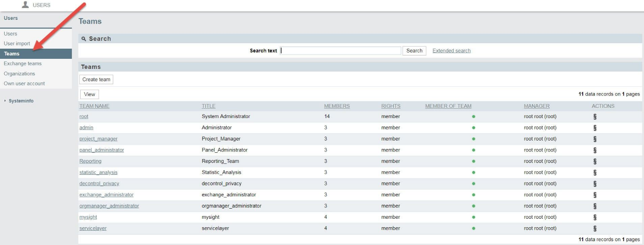Click the View button
The height and width of the screenshot is (245, 644).
pyautogui.click(x=90, y=94)
